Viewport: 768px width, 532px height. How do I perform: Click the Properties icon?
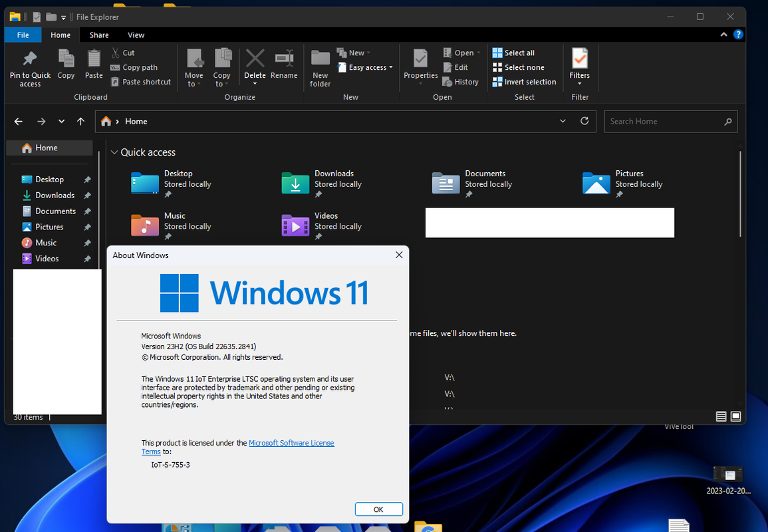[x=420, y=59]
